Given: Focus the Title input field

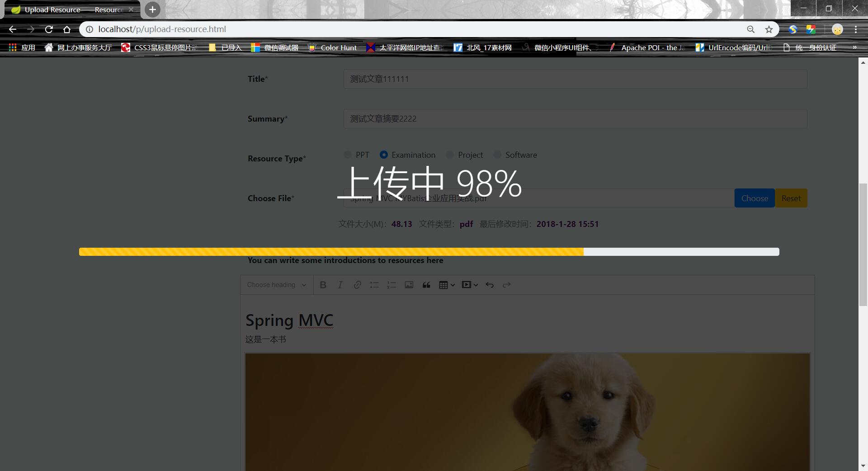Looking at the screenshot, I should [575, 79].
